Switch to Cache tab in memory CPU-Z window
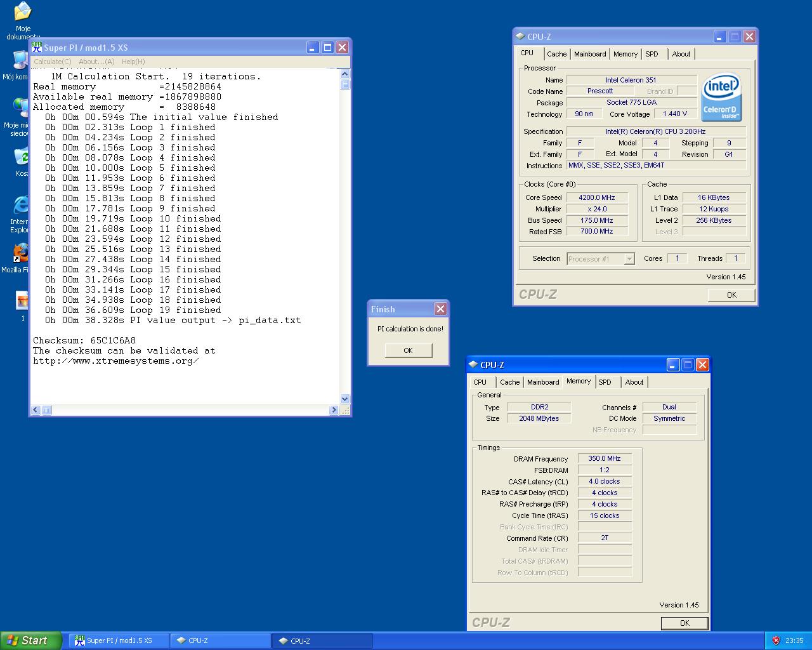 coord(509,382)
